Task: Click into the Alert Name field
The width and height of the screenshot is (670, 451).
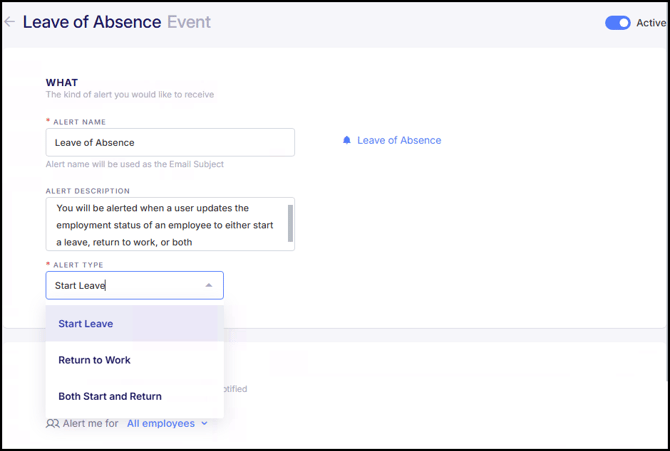Action: [170, 142]
